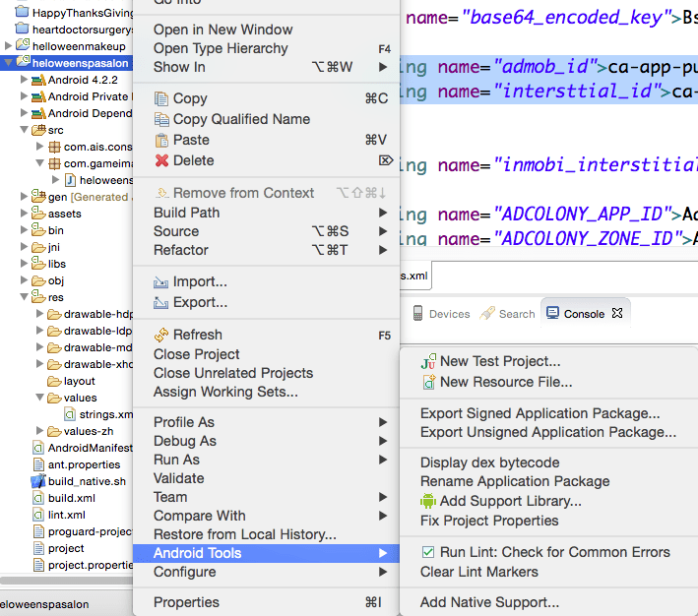The height and width of the screenshot is (616, 698).
Task: Click the com.ais.cons package icon
Action: pyautogui.click(x=54, y=147)
